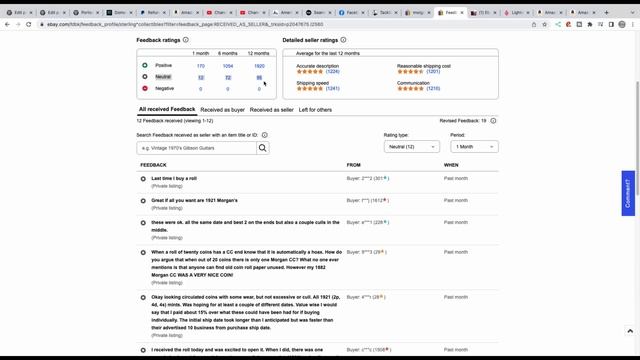Click the Shipping speed star rating
640x360 pixels.
pyautogui.click(x=310, y=89)
